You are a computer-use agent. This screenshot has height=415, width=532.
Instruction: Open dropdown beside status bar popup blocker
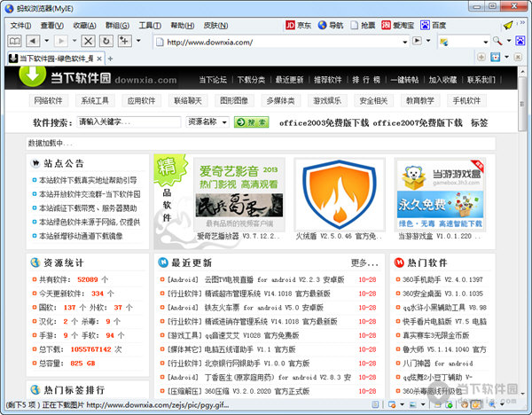tap(402, 404)
